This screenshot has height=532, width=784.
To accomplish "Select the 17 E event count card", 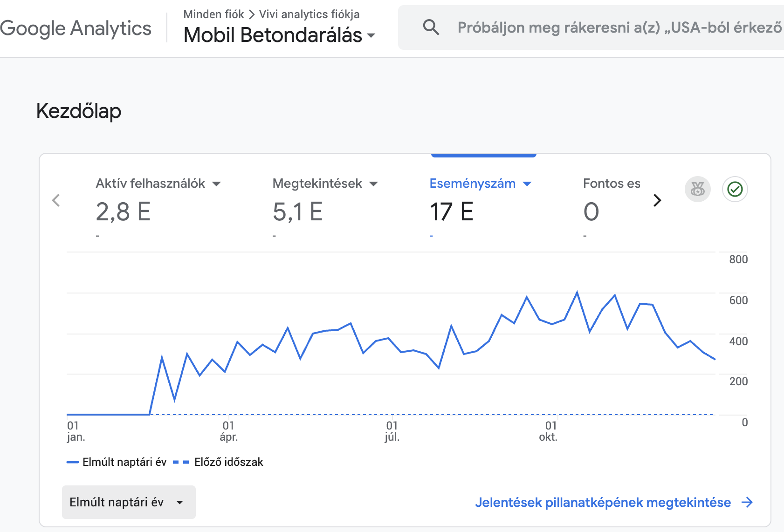I will 451,211.
